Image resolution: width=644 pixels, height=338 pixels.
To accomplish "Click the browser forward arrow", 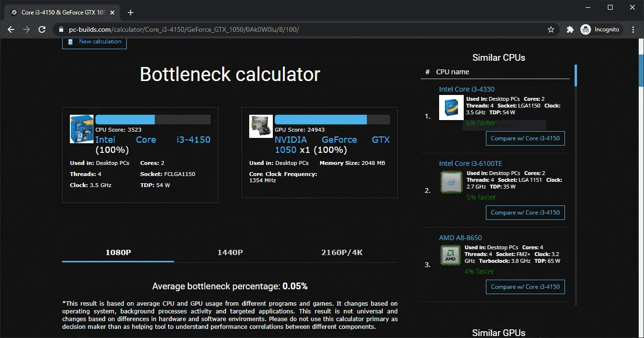I will (27, 29).
